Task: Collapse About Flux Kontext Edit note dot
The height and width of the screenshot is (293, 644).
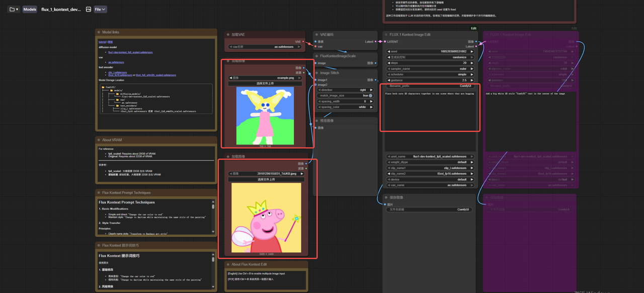Action: 228,264
